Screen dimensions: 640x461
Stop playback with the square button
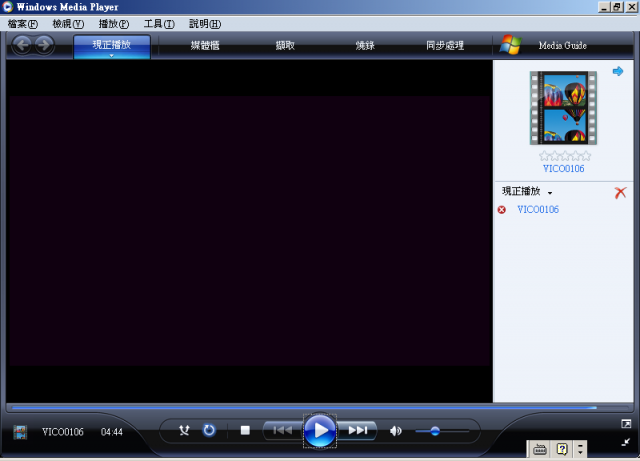point(245,430)
